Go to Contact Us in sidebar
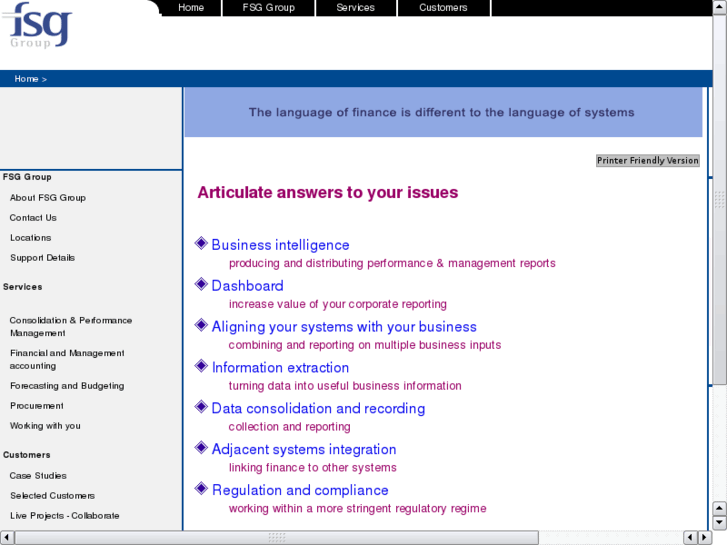The image size is (727, 545). 33,218
